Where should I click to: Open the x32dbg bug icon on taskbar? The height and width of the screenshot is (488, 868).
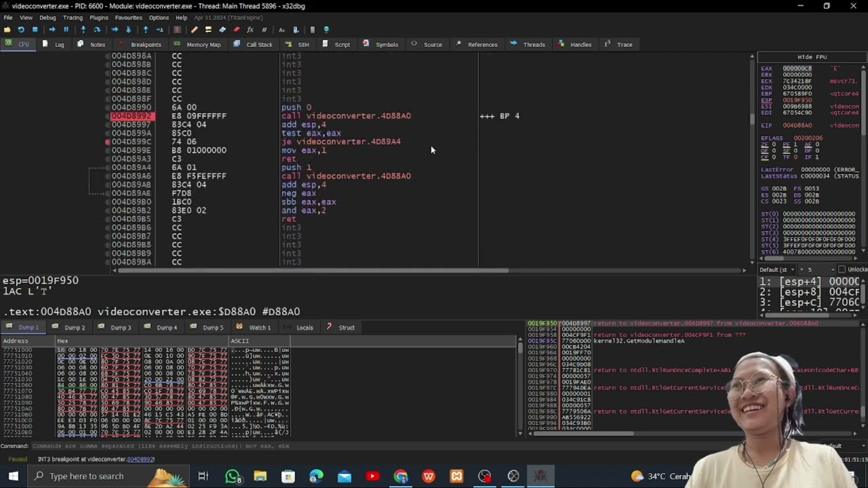pyautogui.click(x=540, y=476)
